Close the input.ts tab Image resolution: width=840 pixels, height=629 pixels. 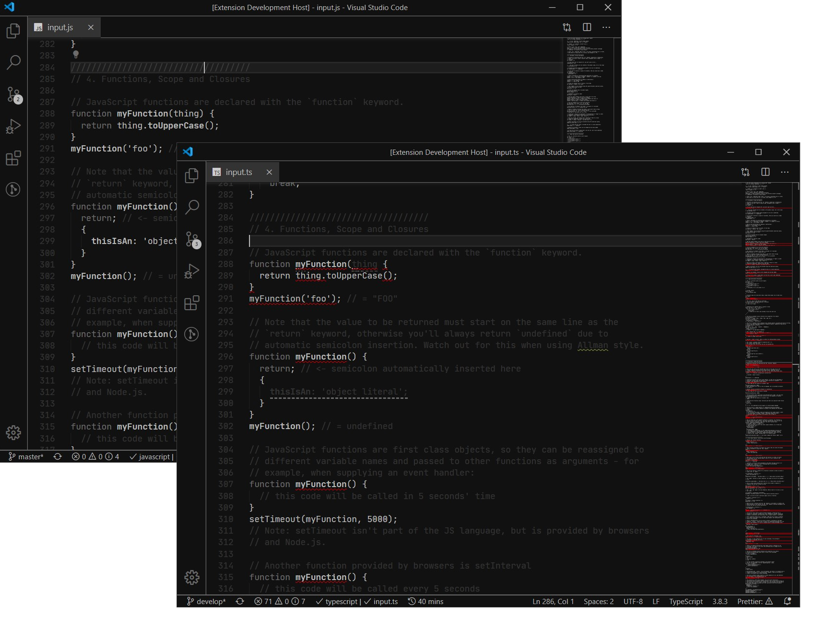click(x=269, y=172)
